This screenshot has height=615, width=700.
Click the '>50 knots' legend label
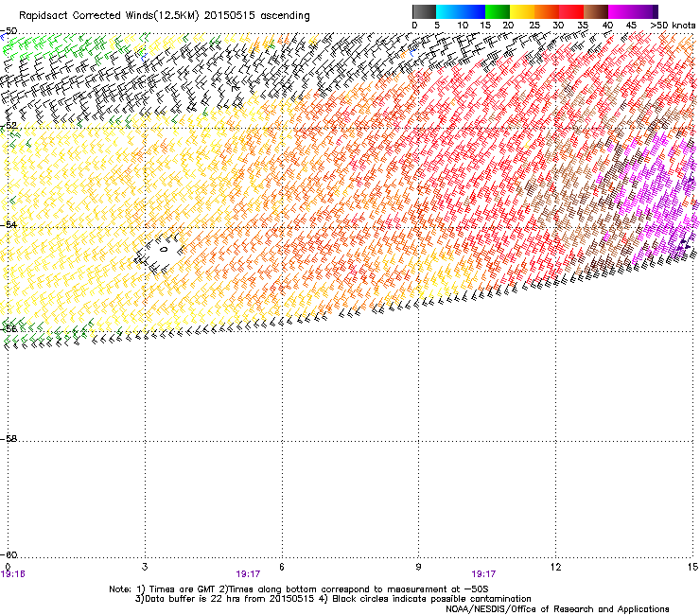[x=674, y=26]
